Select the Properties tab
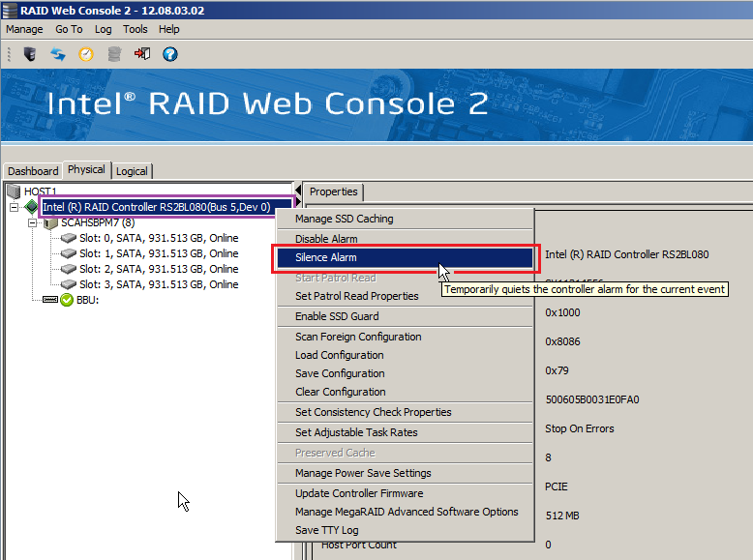 pyautogui.click(x=334, y=192)
